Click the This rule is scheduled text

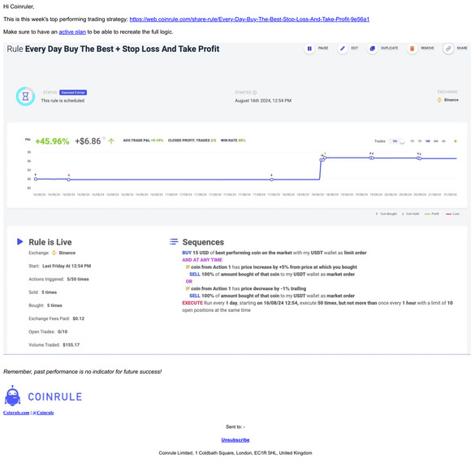[63, 101]
